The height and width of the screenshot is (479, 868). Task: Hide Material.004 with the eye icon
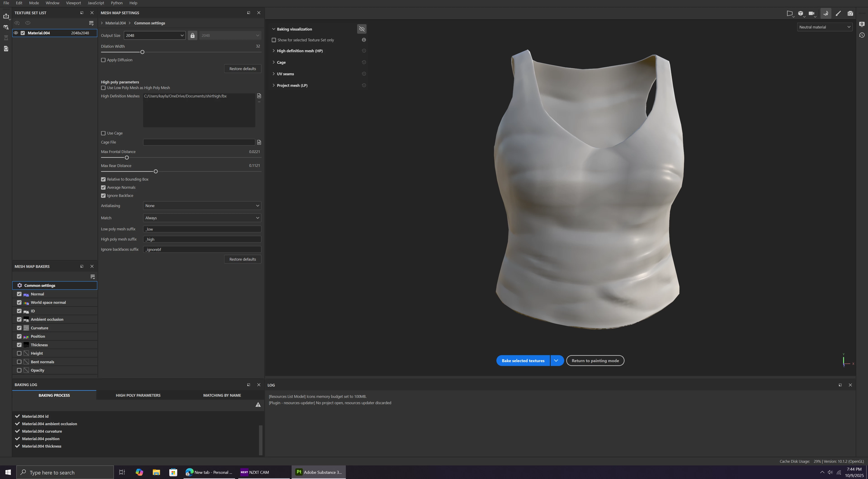[x=16, y=33]
